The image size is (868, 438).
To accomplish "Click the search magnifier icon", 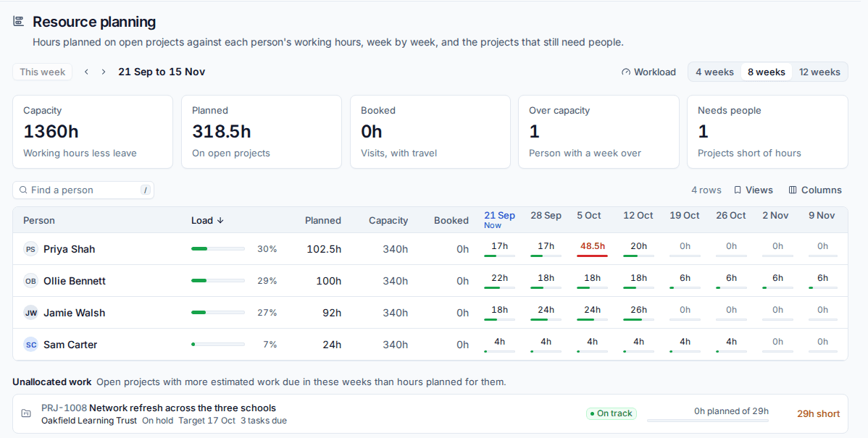I will point(23,190).
